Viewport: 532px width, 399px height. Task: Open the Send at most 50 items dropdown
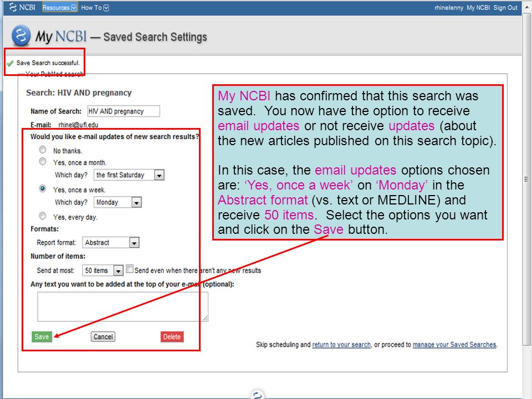(x=103, y=270)
